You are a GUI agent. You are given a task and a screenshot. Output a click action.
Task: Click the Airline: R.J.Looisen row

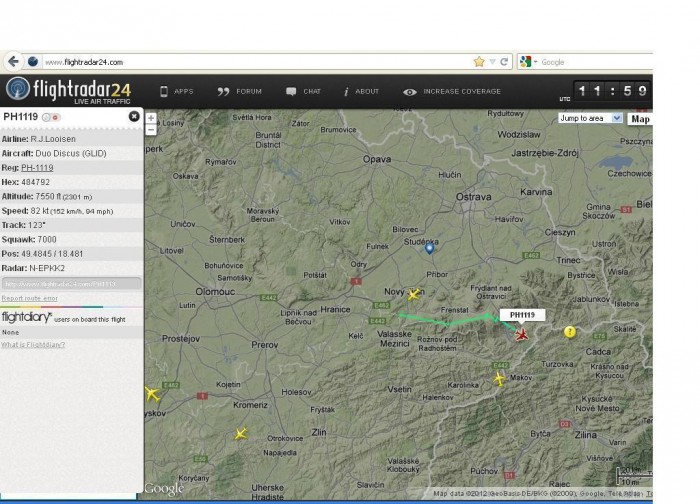tap(71, 139)
